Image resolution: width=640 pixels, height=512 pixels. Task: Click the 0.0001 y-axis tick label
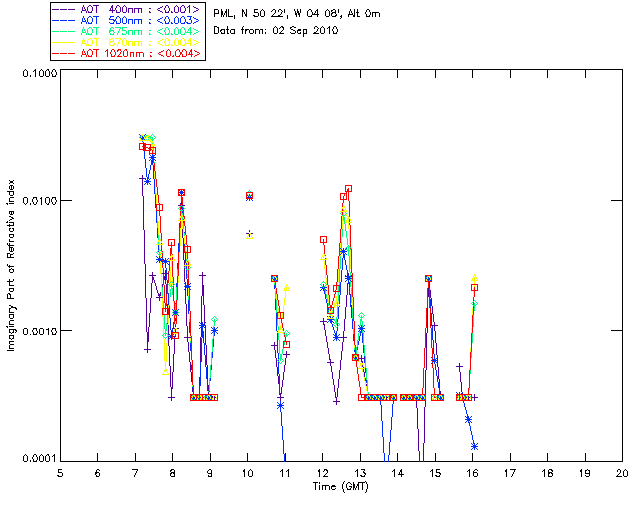[x=37, y=459]
